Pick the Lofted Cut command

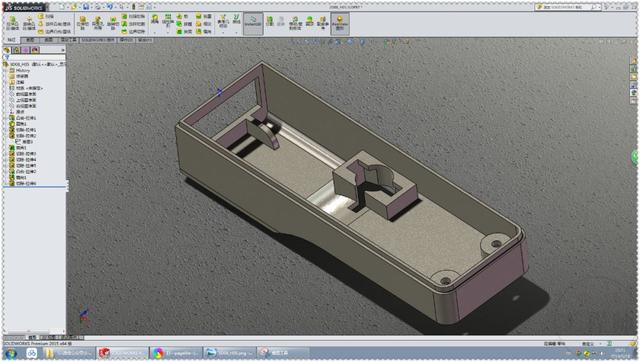click(133, 24)
